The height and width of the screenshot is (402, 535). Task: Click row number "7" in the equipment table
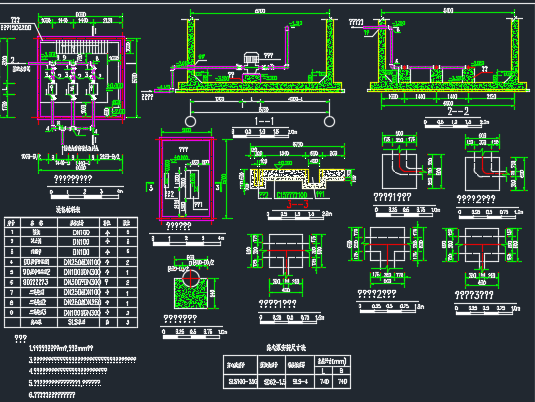12,292
